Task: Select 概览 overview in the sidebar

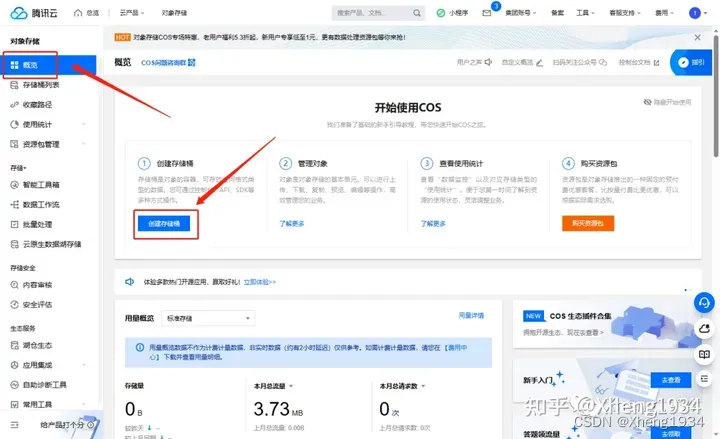Action: tap(48, 65)
